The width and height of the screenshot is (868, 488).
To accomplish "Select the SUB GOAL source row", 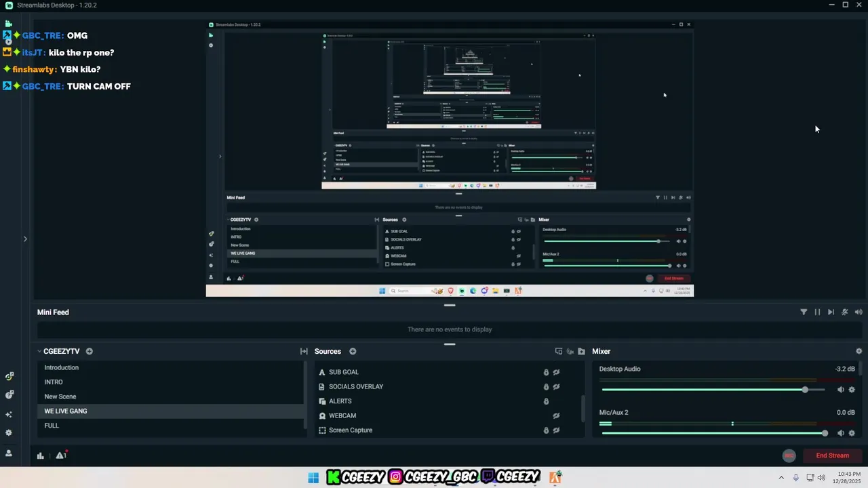I will pos(448,372).
